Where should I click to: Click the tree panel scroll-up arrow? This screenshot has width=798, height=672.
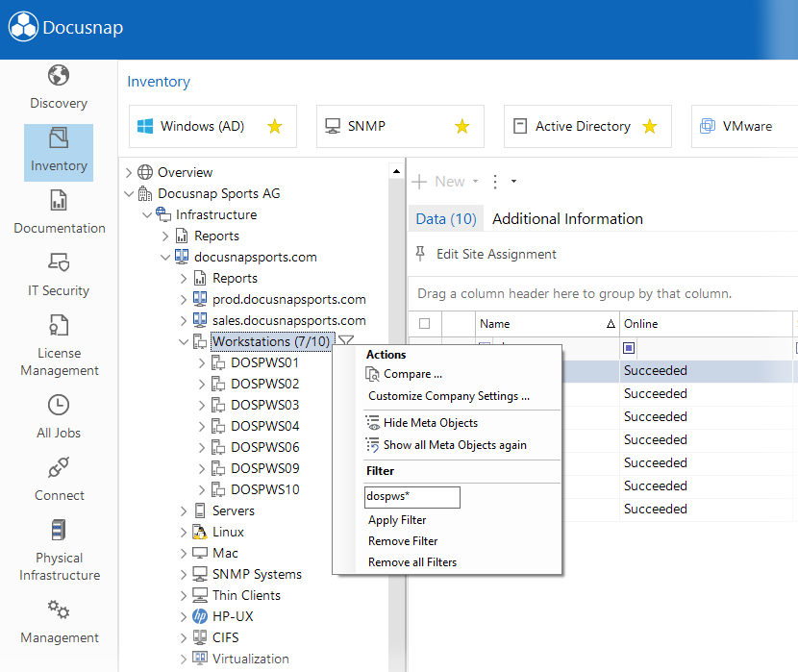396,171
